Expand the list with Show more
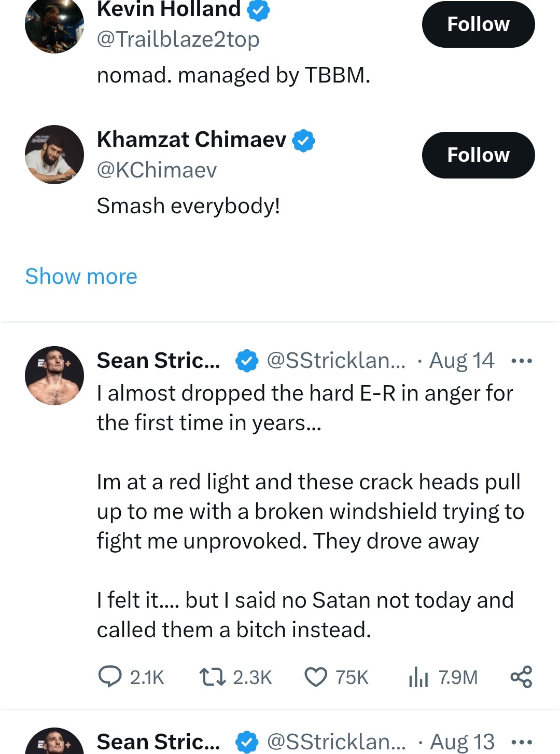Viewport: 560px width, 754px height. click(x=81, y=277)
